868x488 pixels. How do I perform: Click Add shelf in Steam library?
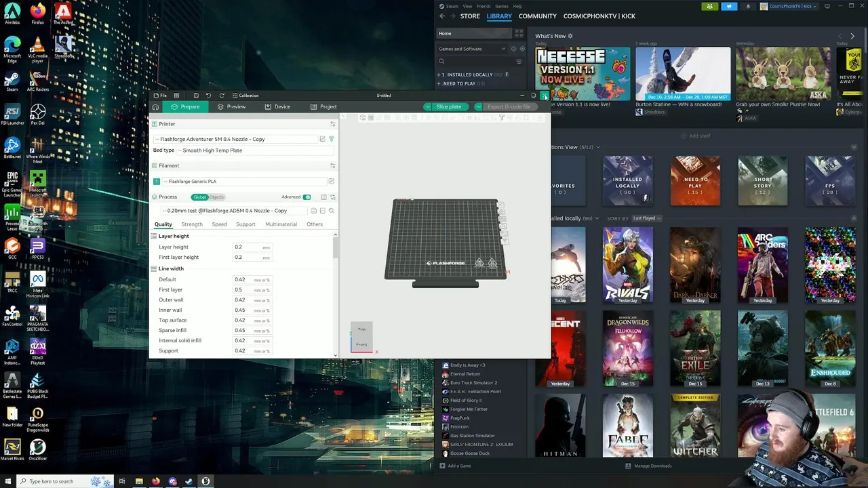click(x=696, y=136)
